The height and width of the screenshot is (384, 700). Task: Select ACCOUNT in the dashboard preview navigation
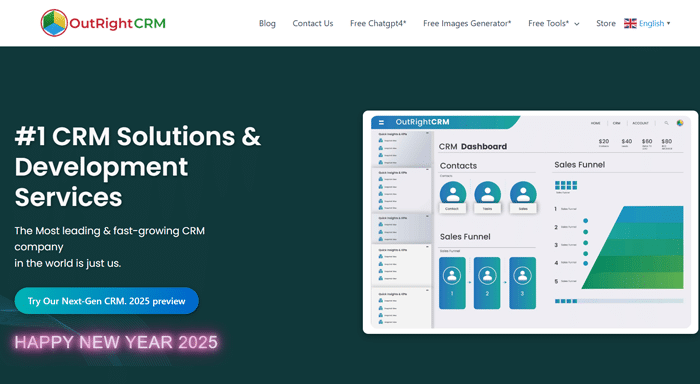tap(640, 123)
